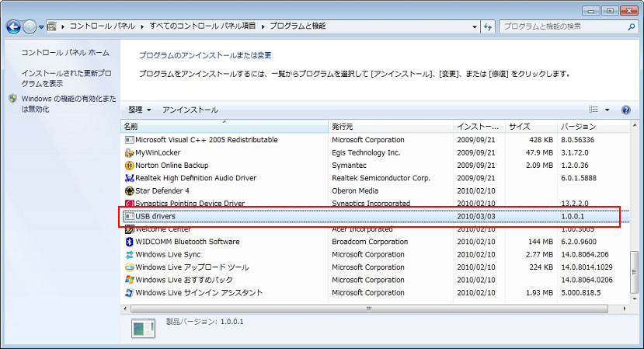This screenshot has width=644, height=349.
Task: Select the Windows Live Sync icon
Action: pos(130,254)
